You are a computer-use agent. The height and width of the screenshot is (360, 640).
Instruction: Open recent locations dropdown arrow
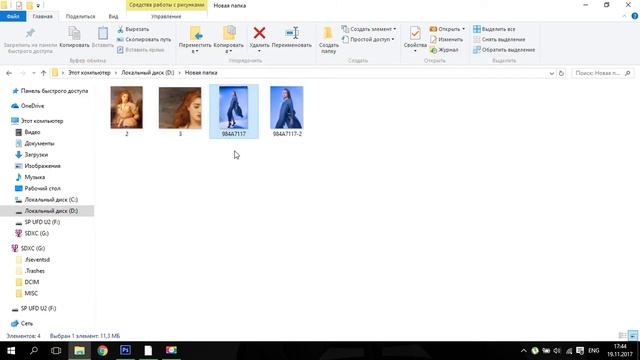[x=33, y=73]
